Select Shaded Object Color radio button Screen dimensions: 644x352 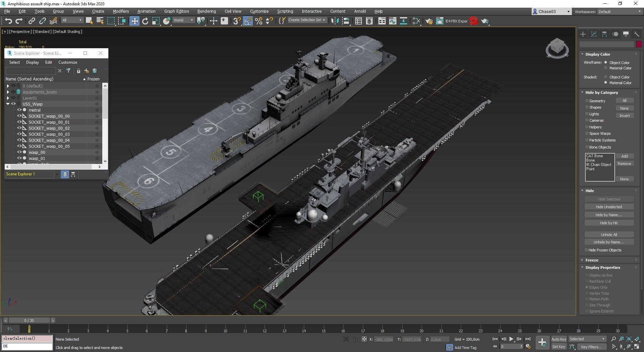[x=606, y=77]
